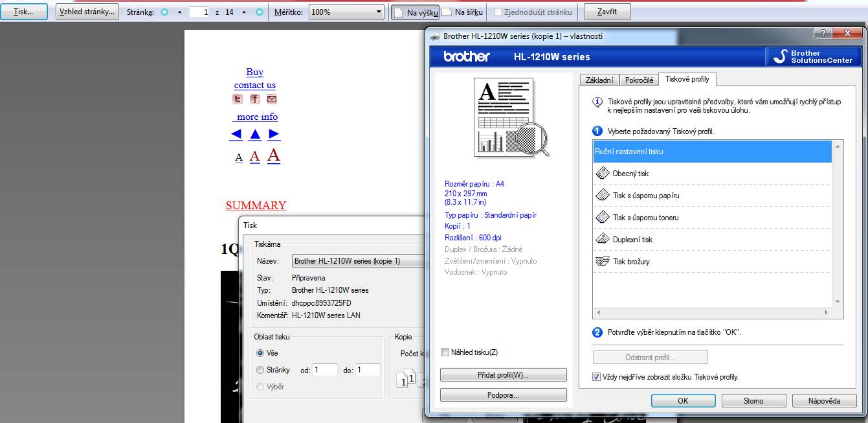
Task: Click profile list scroll right arrow
Action: coord(826,313)
